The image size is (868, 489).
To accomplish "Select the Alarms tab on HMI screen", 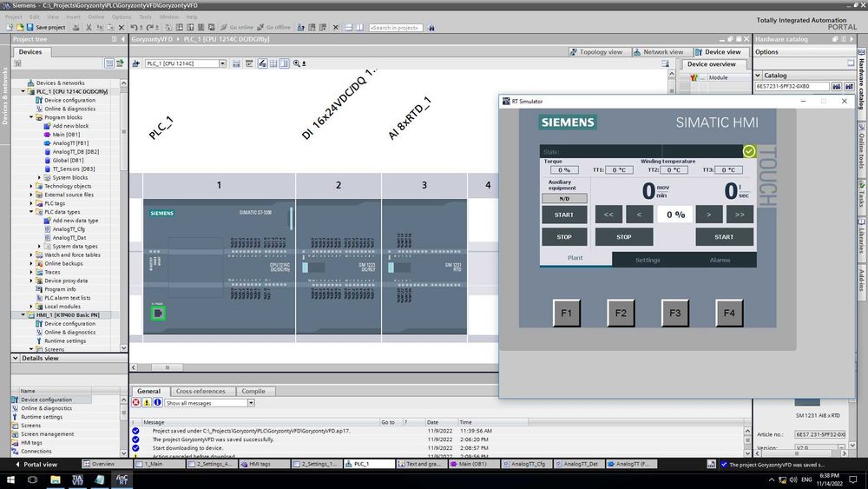I will coord(720,260).
